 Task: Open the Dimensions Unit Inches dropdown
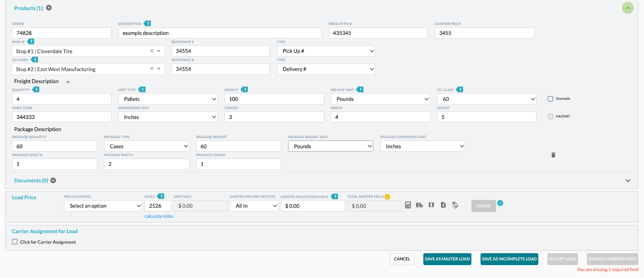[x=168, y=117]
